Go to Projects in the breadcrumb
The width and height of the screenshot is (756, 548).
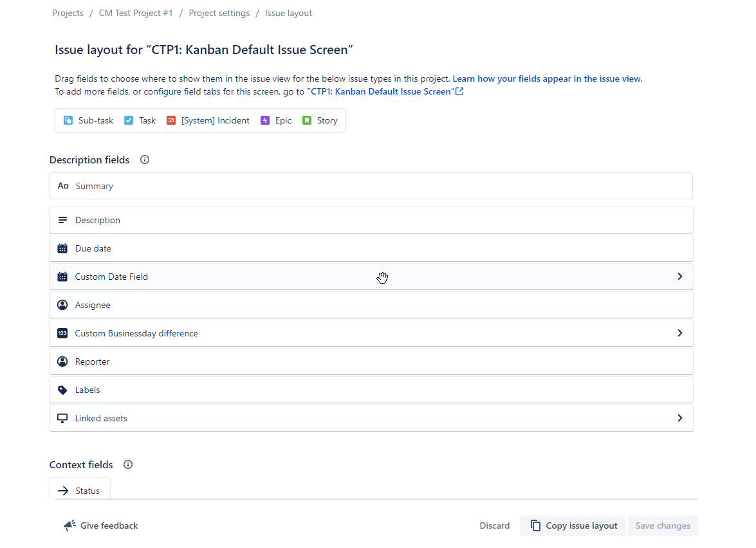tap(68, 13)
